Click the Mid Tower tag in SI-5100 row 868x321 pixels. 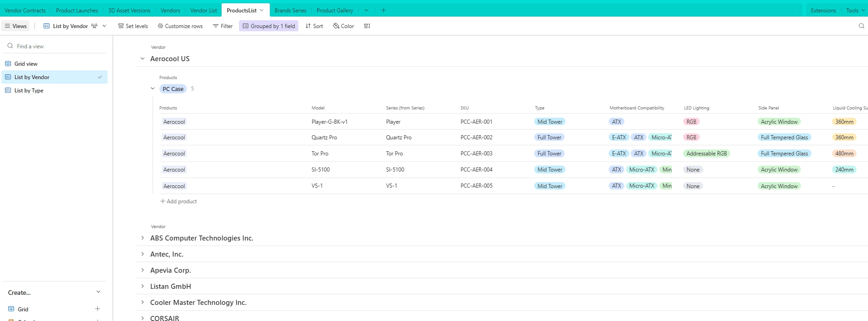coord(550,170)
